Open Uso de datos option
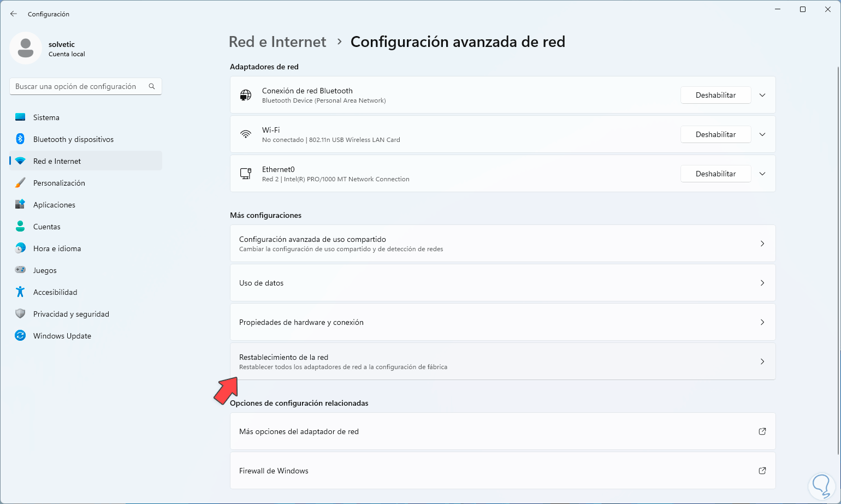This screenshot has height=504, width=841. pos(502,283)
